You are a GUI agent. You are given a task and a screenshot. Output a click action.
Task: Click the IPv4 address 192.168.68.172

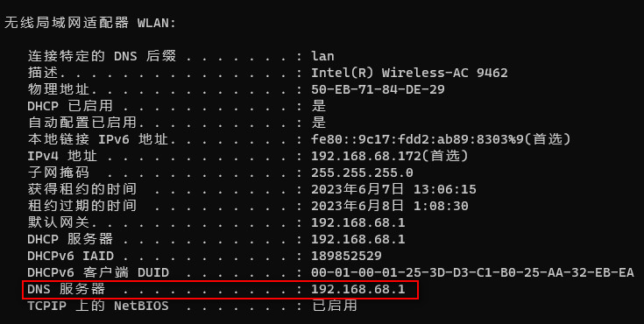pos(366,156)
